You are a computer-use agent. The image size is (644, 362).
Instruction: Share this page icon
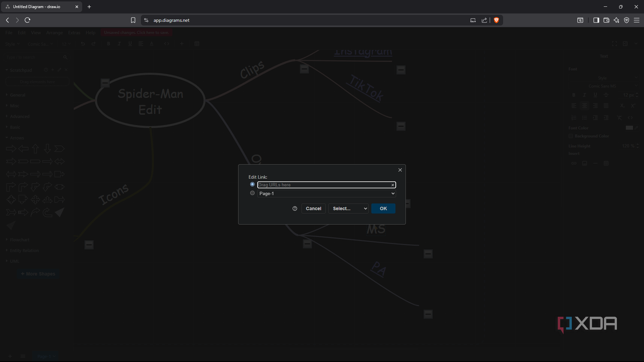pos(484,20)
